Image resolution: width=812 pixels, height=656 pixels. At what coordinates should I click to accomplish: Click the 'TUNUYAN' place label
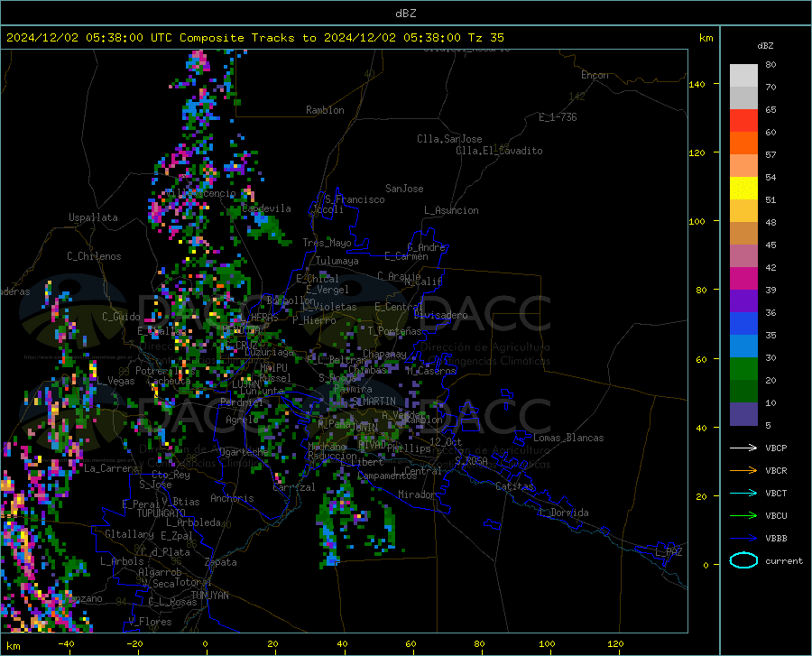pyautogui.click(x=209, y=596)
